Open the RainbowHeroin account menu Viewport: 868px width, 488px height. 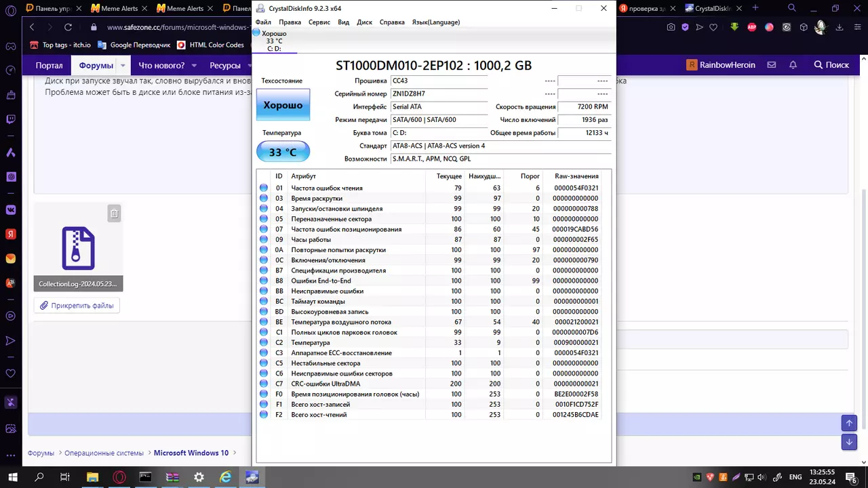[x=721, y=65]
